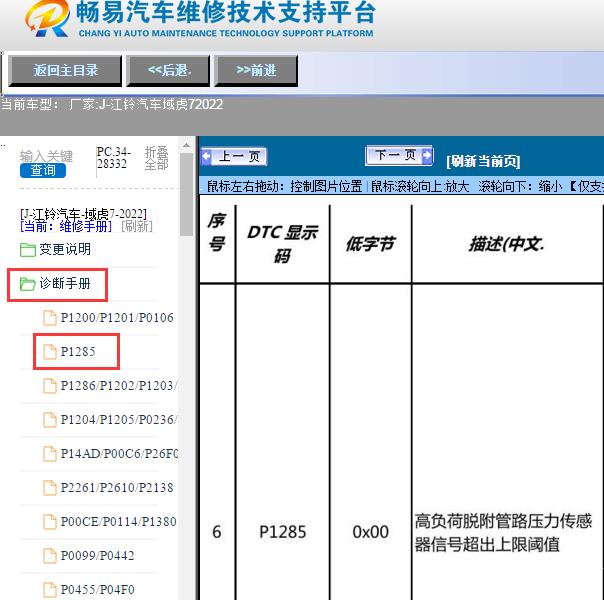Click document icon for P00CE/P0114/P1380

(50, 521)
